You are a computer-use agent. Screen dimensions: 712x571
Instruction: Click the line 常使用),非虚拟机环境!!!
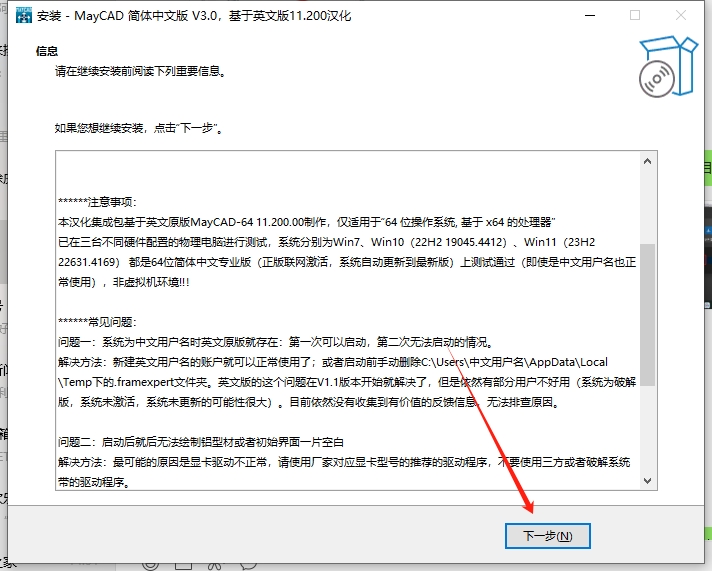click(x=124, y=282)
